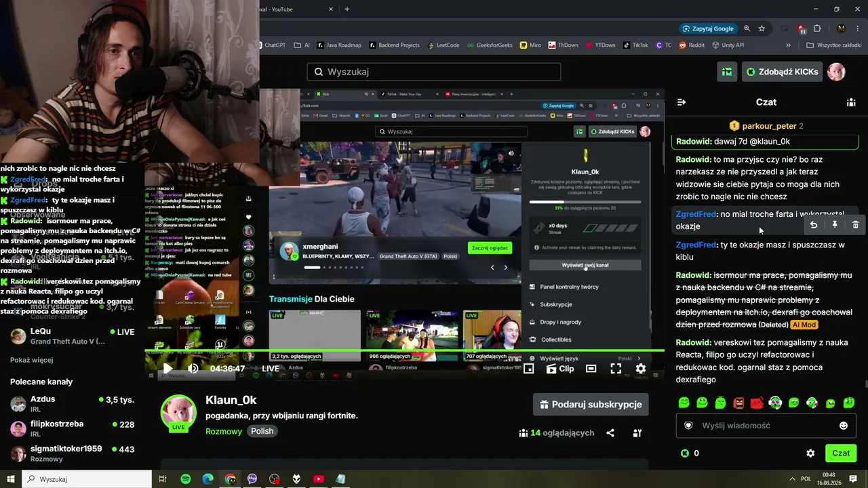
Task: Open the emoji picker in the message field
Action: (x=844, y=426)
